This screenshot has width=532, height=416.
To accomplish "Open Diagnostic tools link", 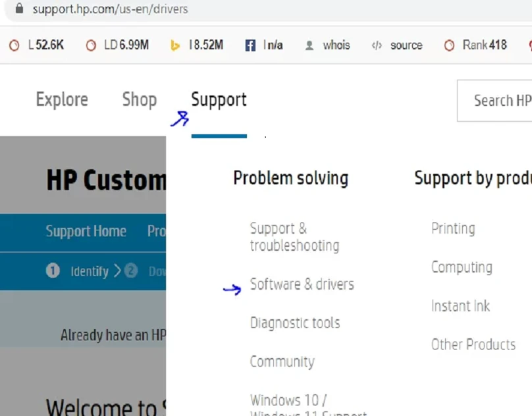I will (x=295, y=323).
